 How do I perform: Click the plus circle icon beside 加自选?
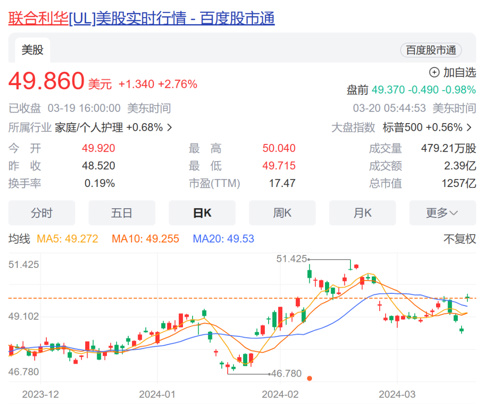click(434, 72)
